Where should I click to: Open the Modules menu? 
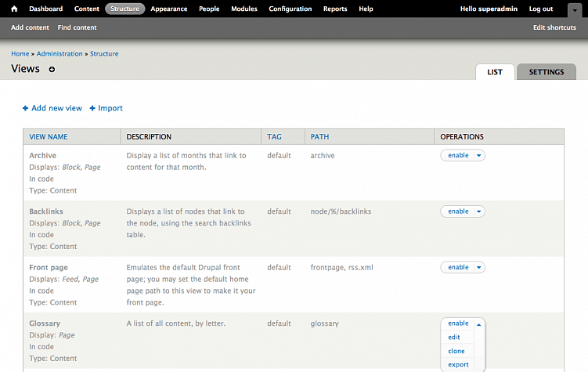[x=244, y=9]
